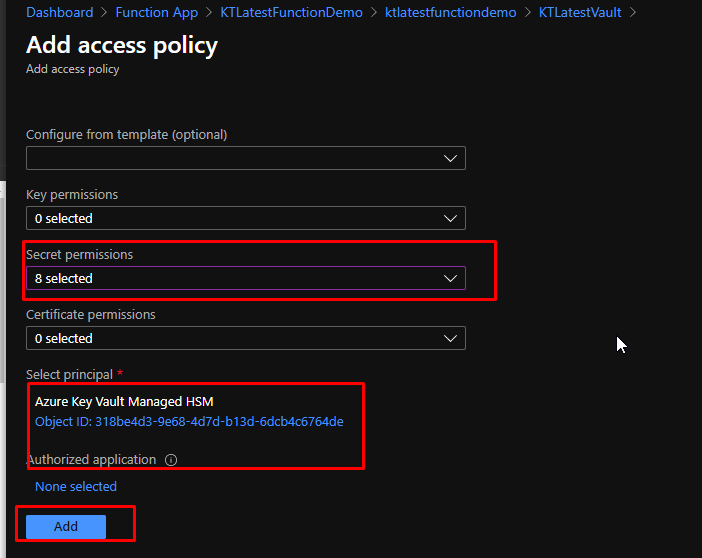Image resolution: width=702 pixels, height=558 pixels.
Task: Navigate to ktlatestfunctiondemo breadcrumb
Action: [x=450, y=12]
